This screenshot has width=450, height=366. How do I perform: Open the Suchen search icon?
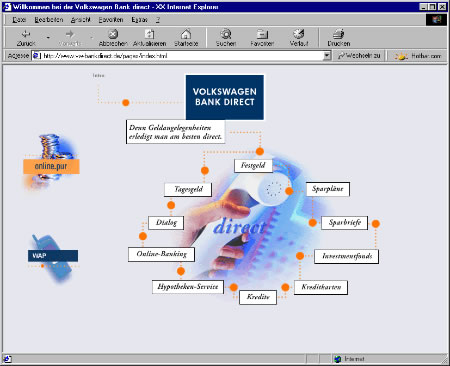pos(226,34)
